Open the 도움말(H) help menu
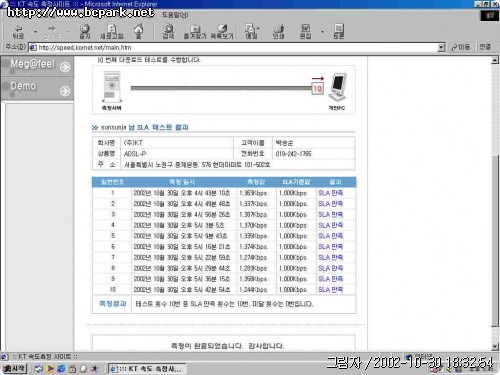Screen dimensions: 500x375 tap(175, 15)
